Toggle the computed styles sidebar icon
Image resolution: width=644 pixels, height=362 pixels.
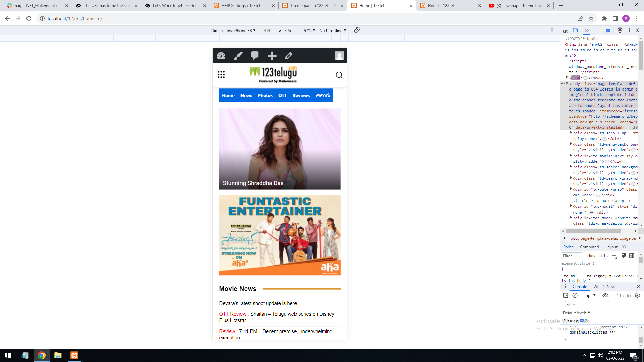click(x=632, y=256)
